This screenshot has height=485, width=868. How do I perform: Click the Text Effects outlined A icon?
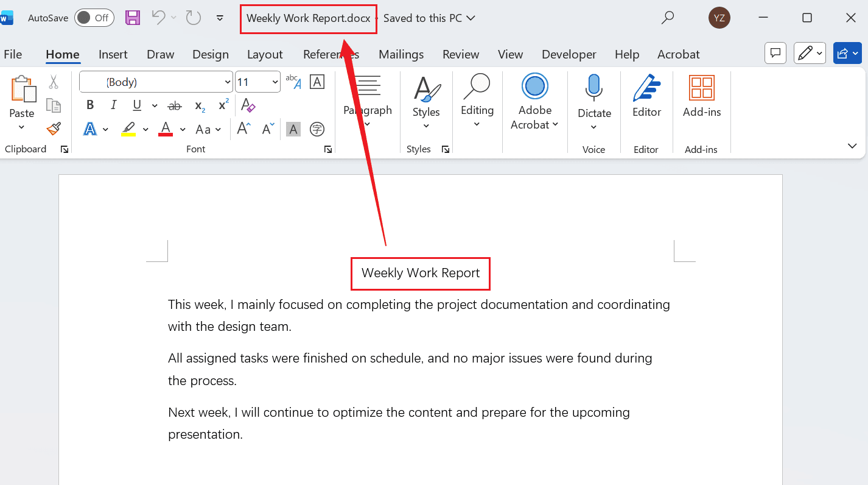tap(90, 129)
